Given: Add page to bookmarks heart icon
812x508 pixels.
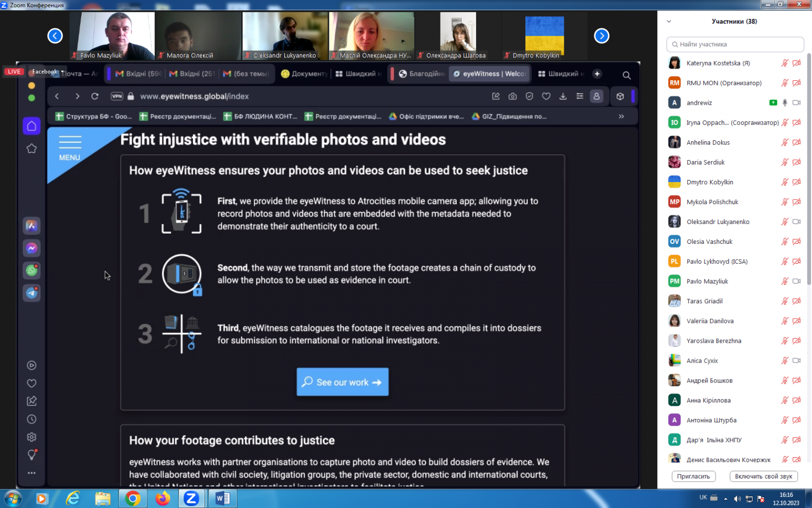Looking at the screenshot, I should pos(546,97).
